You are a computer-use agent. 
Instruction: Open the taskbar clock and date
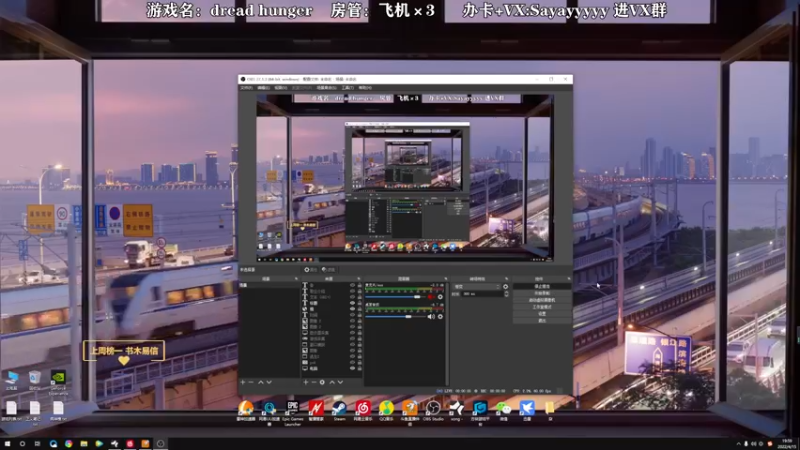pos(787,444)
